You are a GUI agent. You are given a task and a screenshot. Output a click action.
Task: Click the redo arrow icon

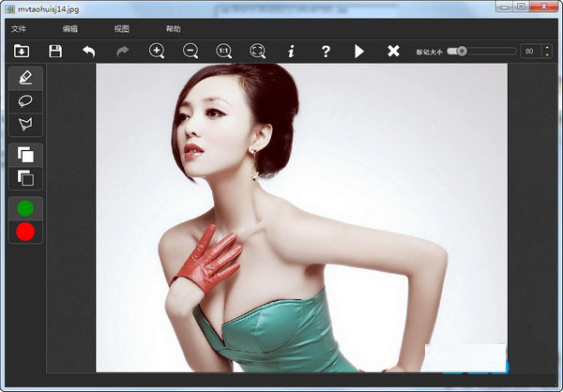[122, 51]
